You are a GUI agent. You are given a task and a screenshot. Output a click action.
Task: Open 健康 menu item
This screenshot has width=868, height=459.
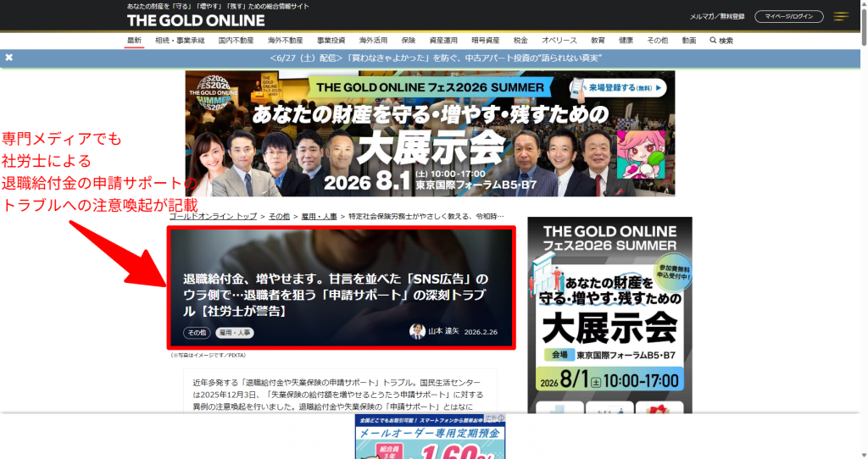click(626, 41)
